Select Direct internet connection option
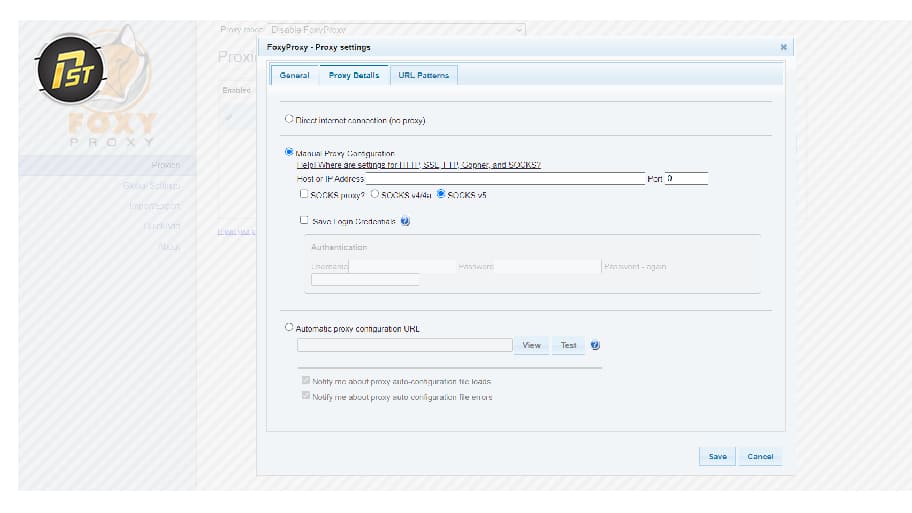912x513 pixels. click(x=289, y=119)
